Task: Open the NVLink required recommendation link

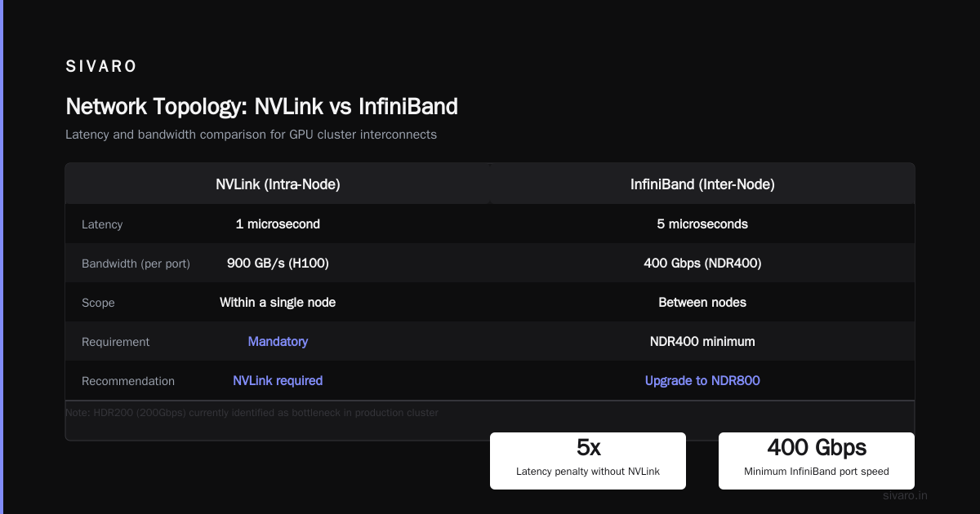Action: coord(278,380)
